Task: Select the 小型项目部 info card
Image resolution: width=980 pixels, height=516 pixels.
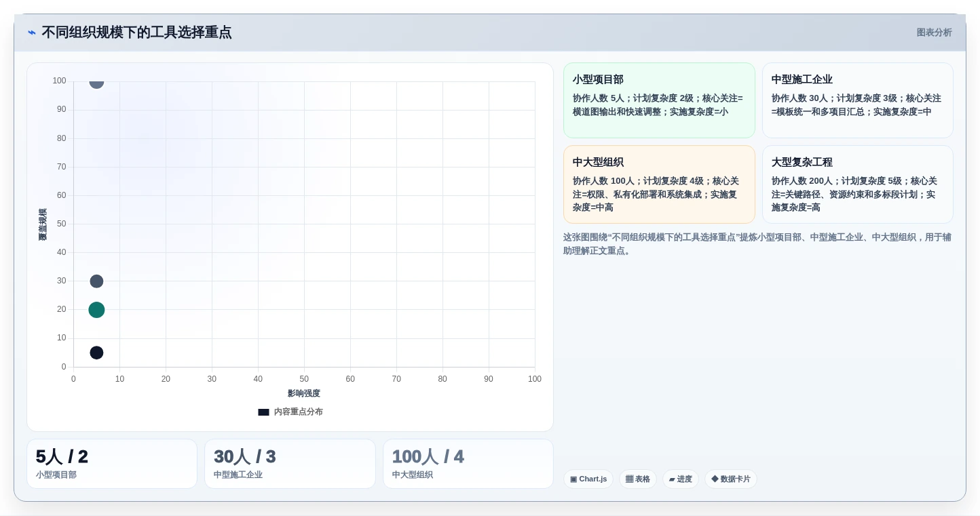Action: click(x=659, y=100)
